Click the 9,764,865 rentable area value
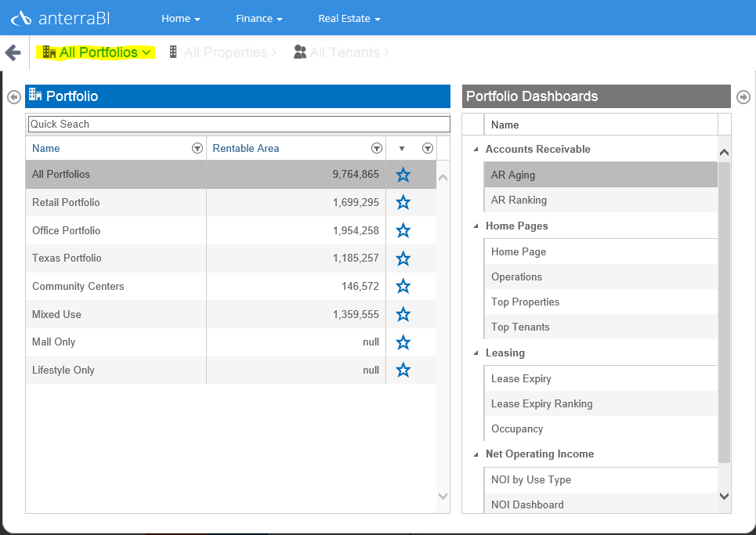 coord(356,175)
